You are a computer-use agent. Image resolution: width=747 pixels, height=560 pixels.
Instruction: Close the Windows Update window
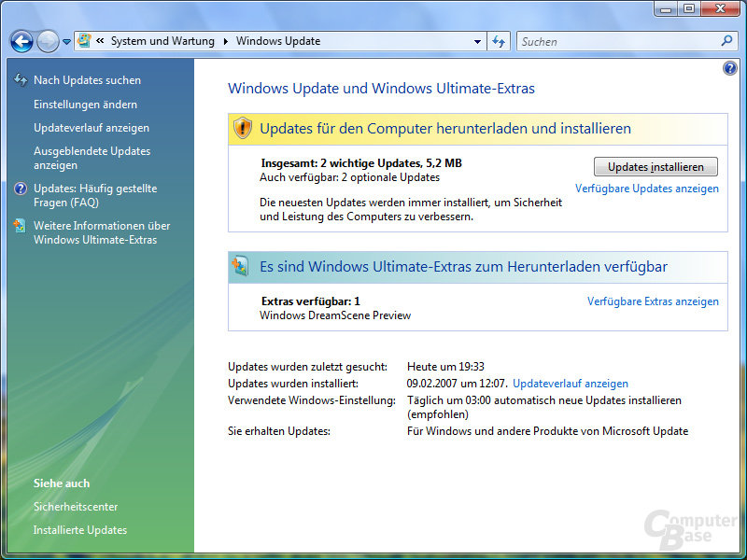[x=721, y=8]
